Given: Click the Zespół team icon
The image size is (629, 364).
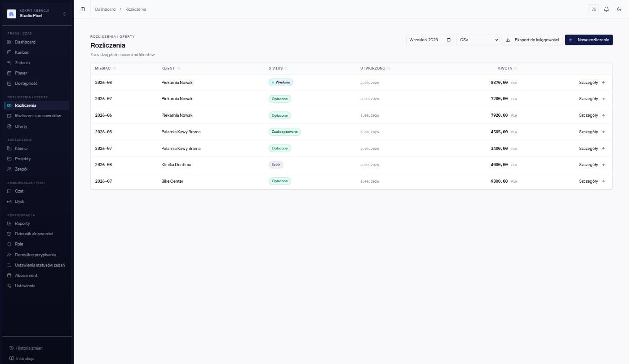Looking at the screenshot, I should coord(9,169).
